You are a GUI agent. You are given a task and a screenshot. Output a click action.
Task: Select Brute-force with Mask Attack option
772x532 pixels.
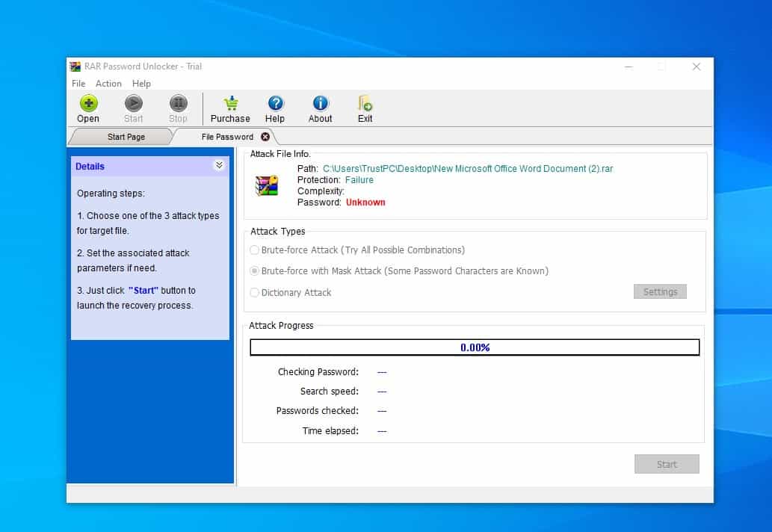[255, 271]
